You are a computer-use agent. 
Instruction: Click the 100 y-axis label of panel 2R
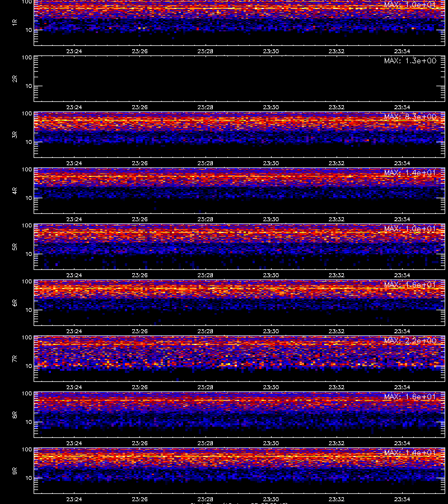[27, 58]
